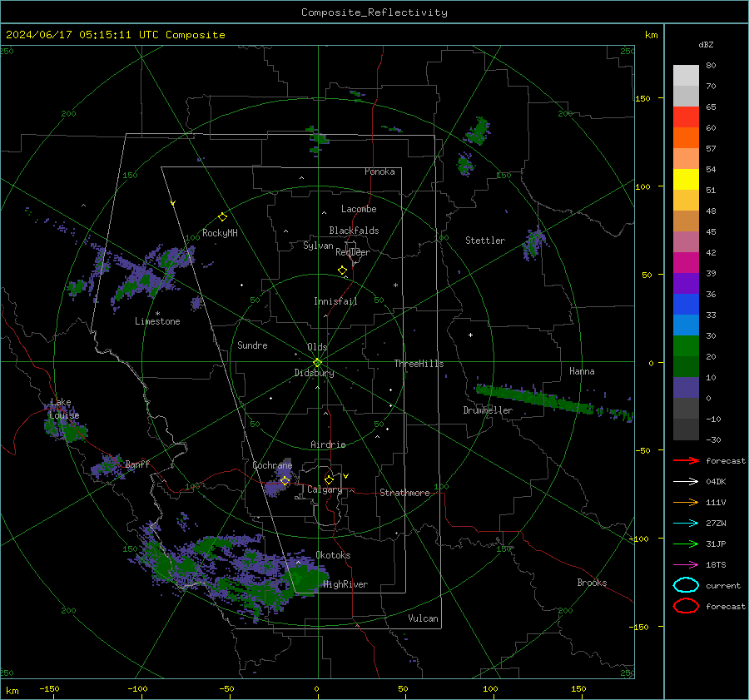Click the ThreeHills label
Screen dimensions: 749x700
419,364
